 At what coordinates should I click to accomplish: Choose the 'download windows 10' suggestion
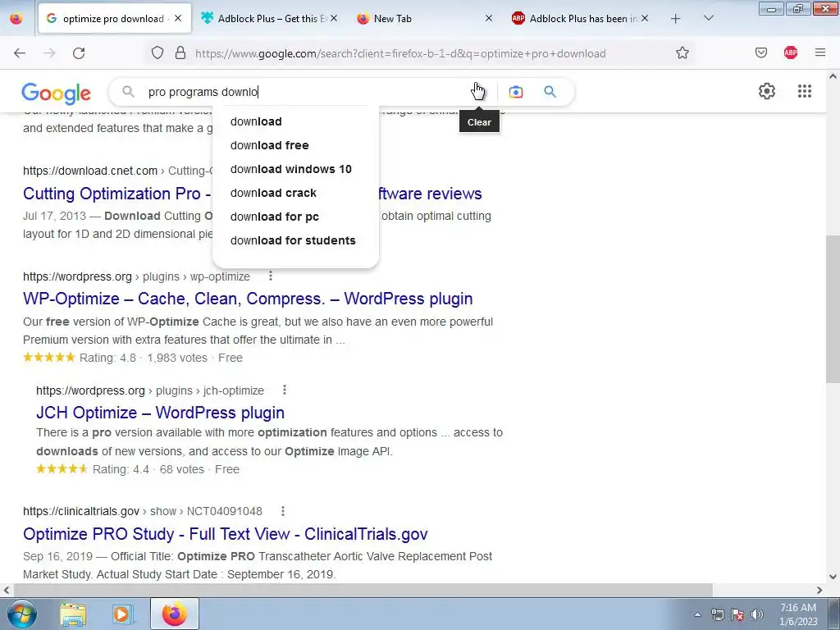295,169
